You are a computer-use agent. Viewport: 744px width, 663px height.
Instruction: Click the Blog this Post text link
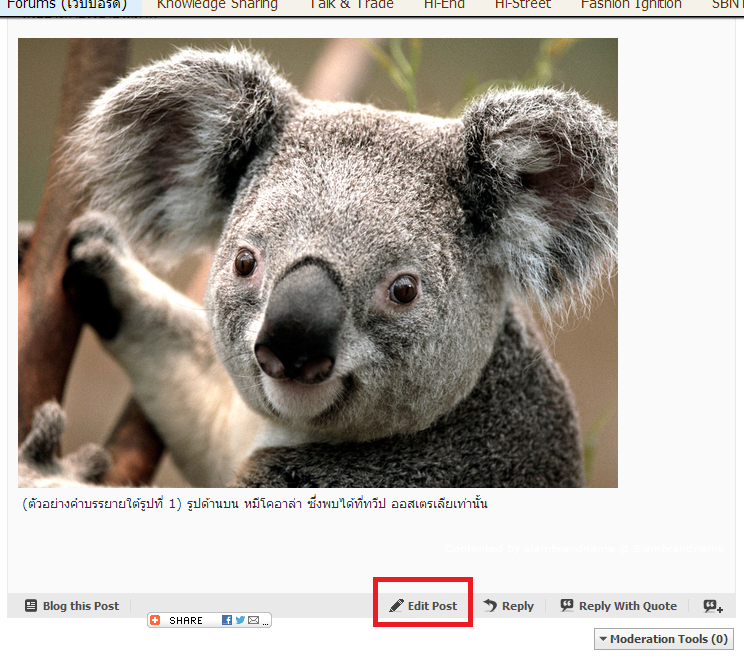[x=80, y=606]
